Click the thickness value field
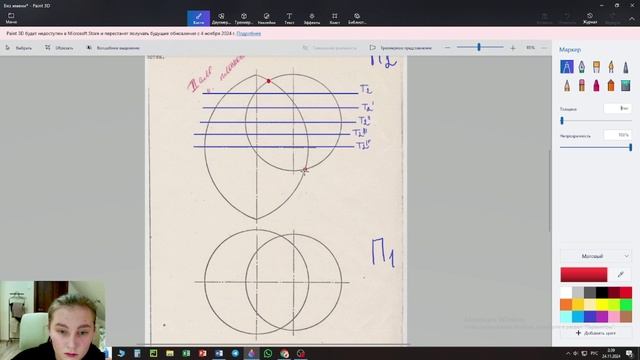This screenshot has height=360, width=640. coord(618,109)
